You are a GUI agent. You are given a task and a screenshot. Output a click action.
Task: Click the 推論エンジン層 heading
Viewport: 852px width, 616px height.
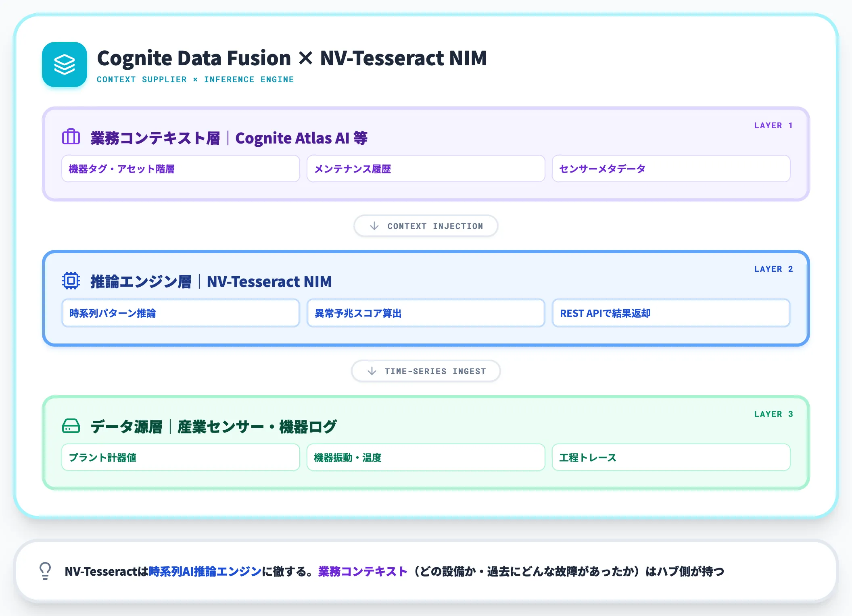coord(141,281)
